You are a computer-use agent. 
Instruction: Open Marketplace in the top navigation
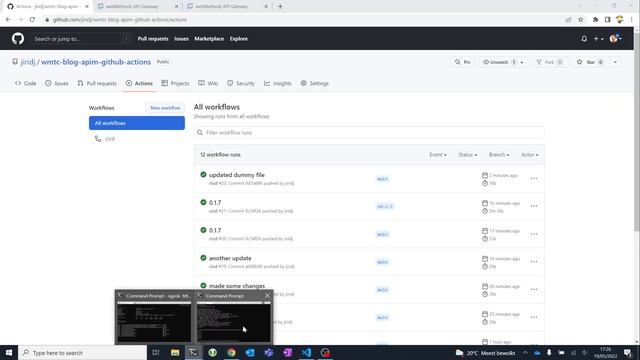209,39
